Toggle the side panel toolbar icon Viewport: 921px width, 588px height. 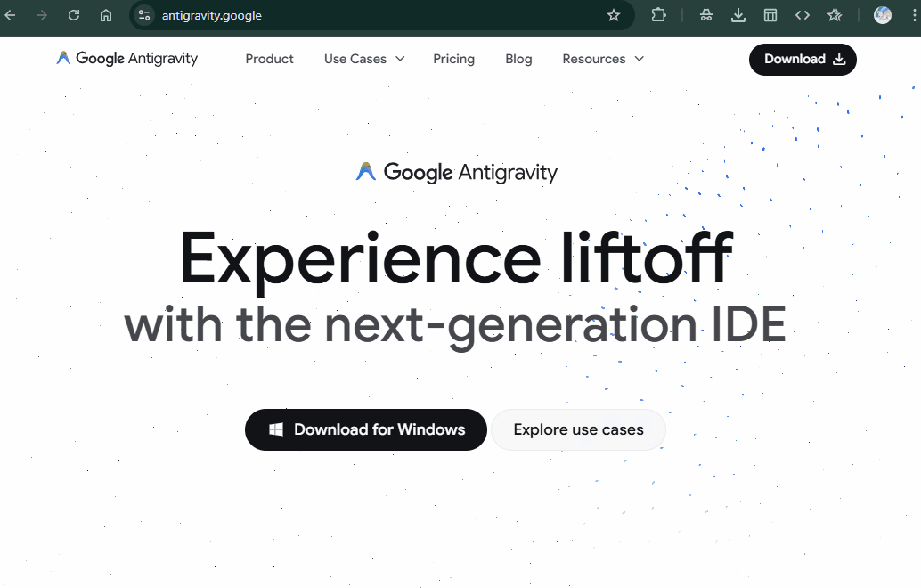pos(770,15)
